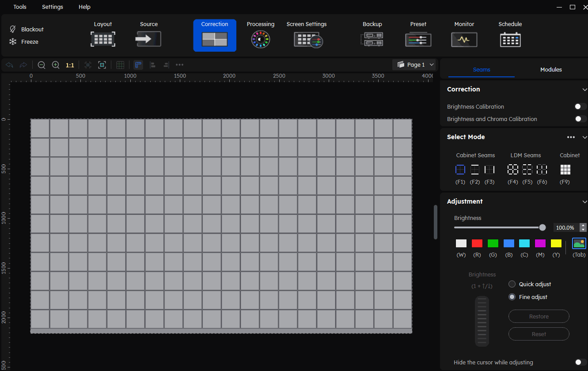Collapse the Adjustment section

point(584,201)
